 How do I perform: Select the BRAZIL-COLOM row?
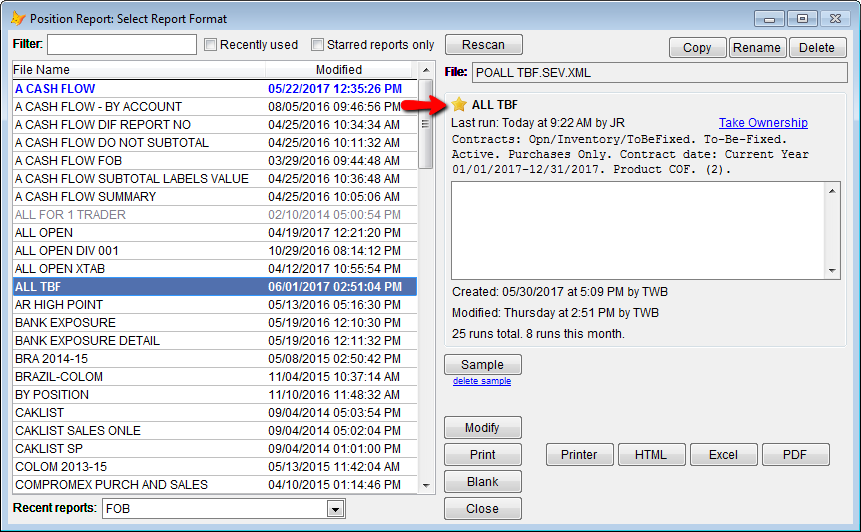tap(215, 377)
